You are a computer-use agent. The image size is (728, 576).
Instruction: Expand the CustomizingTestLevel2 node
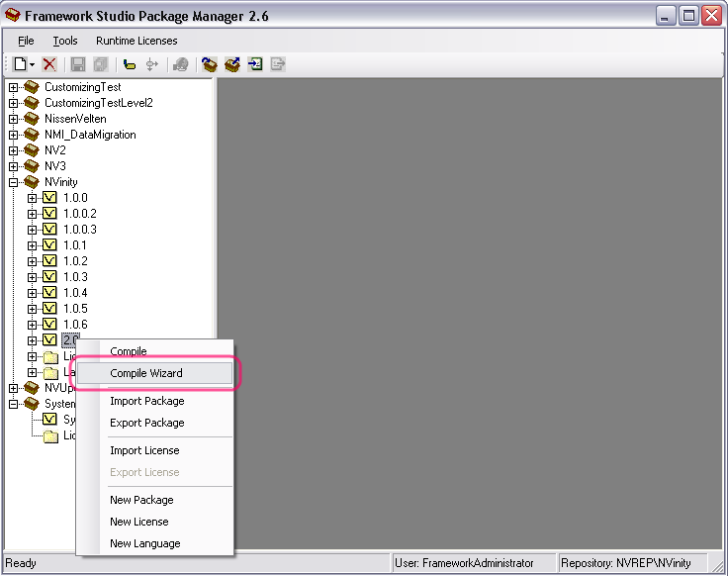point(13,103)
